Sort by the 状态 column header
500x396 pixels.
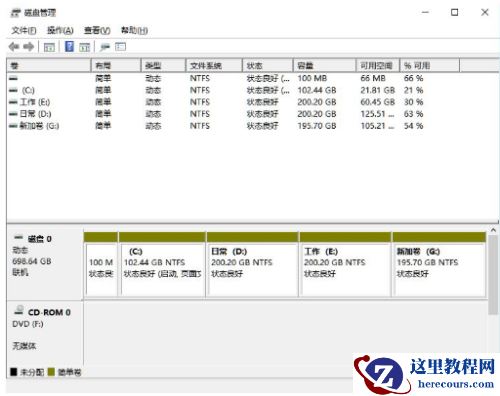(268, 65)
